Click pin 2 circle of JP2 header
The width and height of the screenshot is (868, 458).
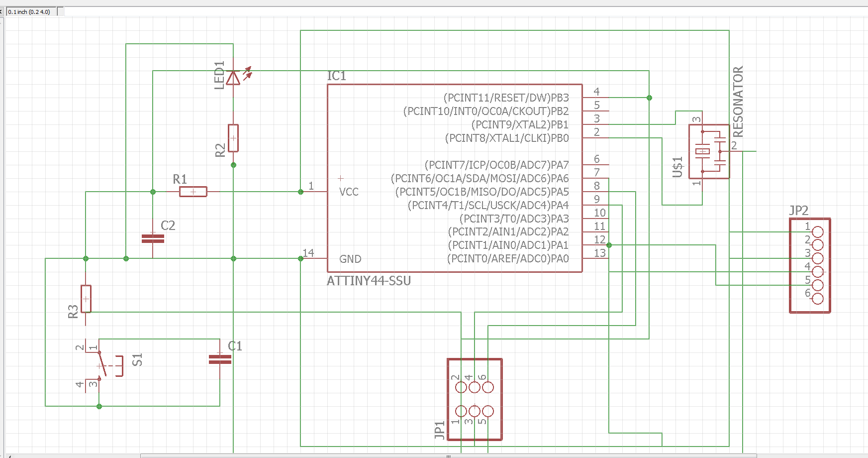pos(817,245)
